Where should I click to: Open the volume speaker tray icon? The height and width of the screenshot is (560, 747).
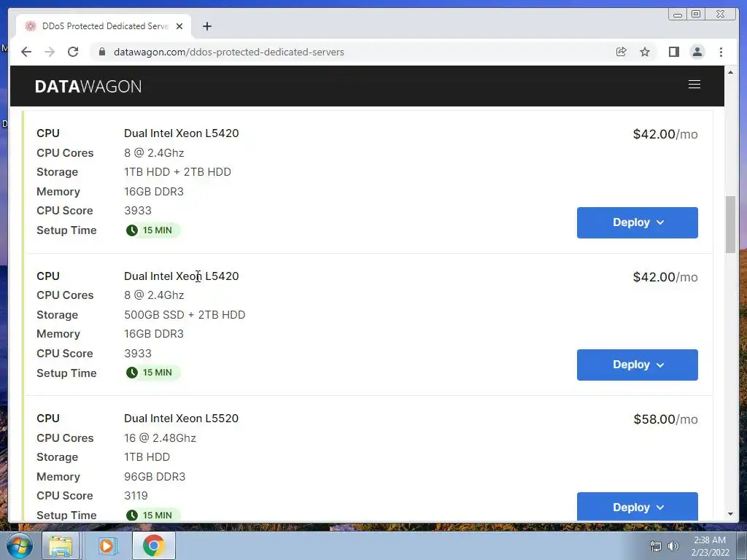[x=673, y=546]
